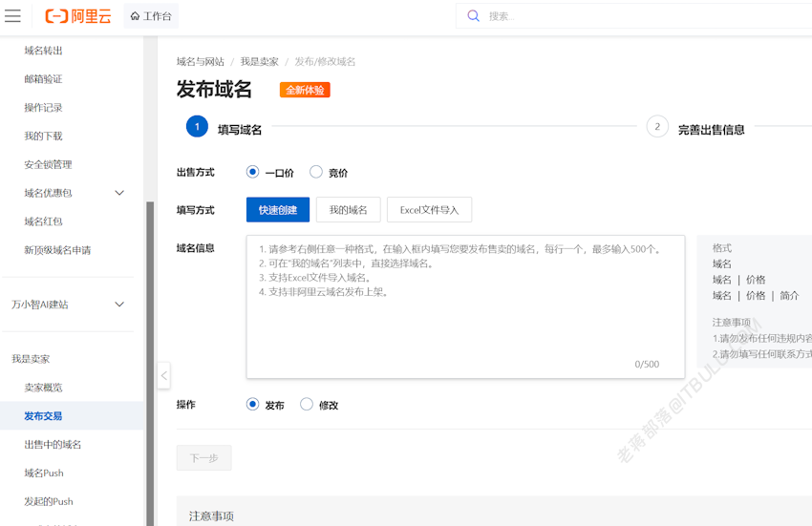
Task: Click the 下一步 button
Action: [x=204, y=457]
